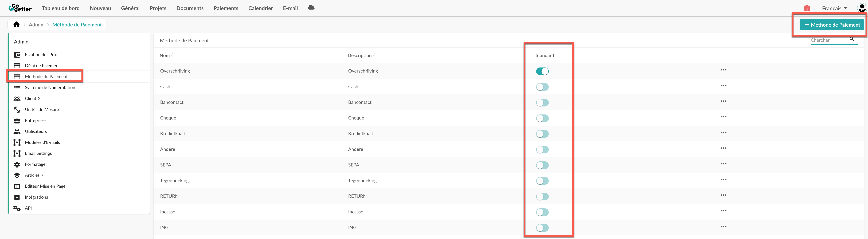This screenshot has height=239, width=868.
Task: Enable Standard toggle for RETURN
Action: pos(542,197)
